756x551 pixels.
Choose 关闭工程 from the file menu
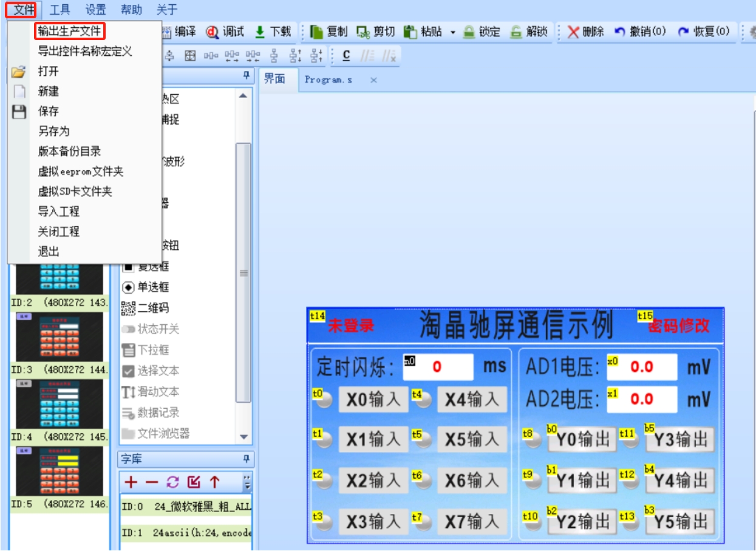85,231
